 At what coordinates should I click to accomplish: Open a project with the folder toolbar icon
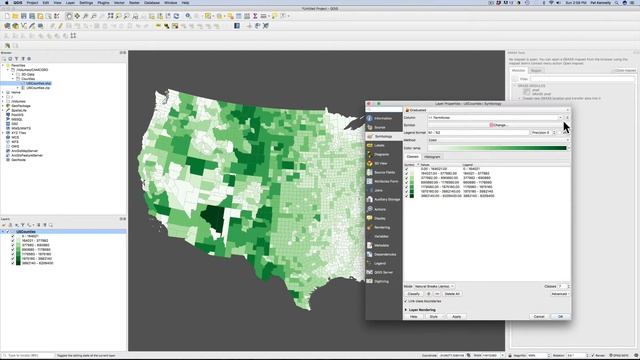15,16
